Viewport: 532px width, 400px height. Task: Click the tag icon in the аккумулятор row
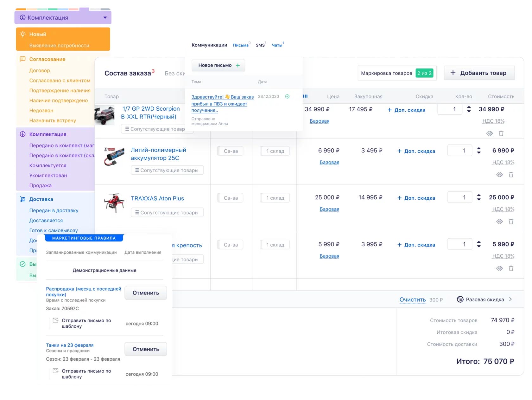click(x=499, y=175)
